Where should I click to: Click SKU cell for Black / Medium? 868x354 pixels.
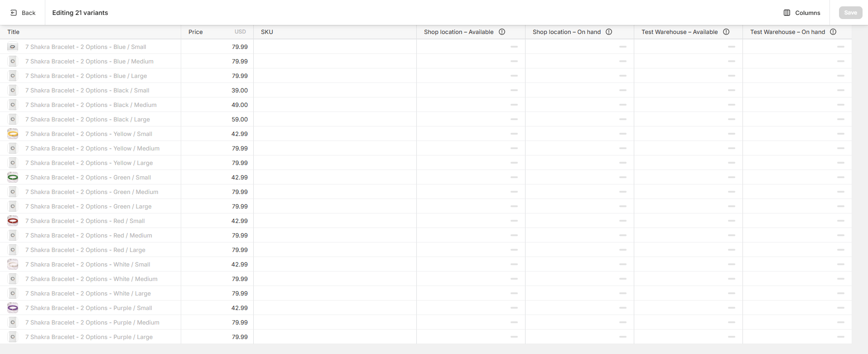click(335, 105)
